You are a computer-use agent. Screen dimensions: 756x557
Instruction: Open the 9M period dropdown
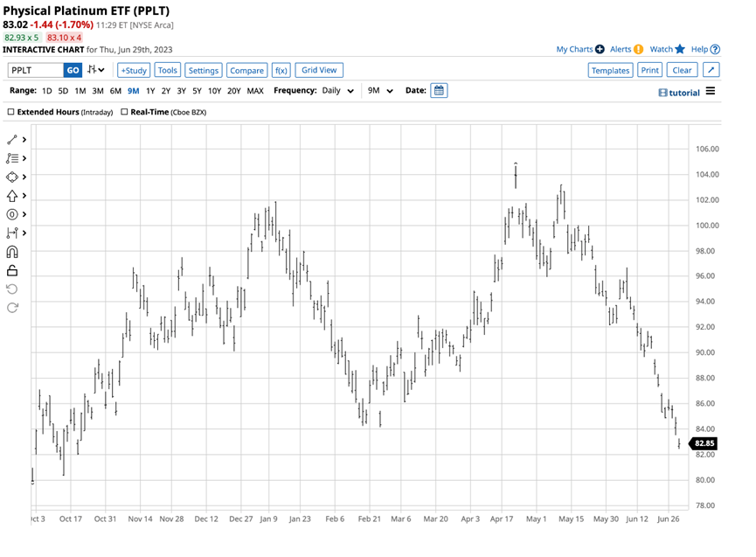[x=380, y=91]
